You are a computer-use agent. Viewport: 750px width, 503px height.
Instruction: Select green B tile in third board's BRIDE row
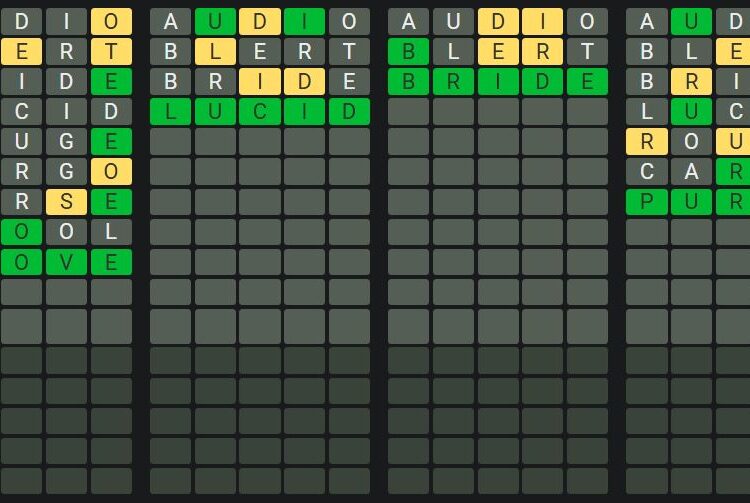[408, 81]
